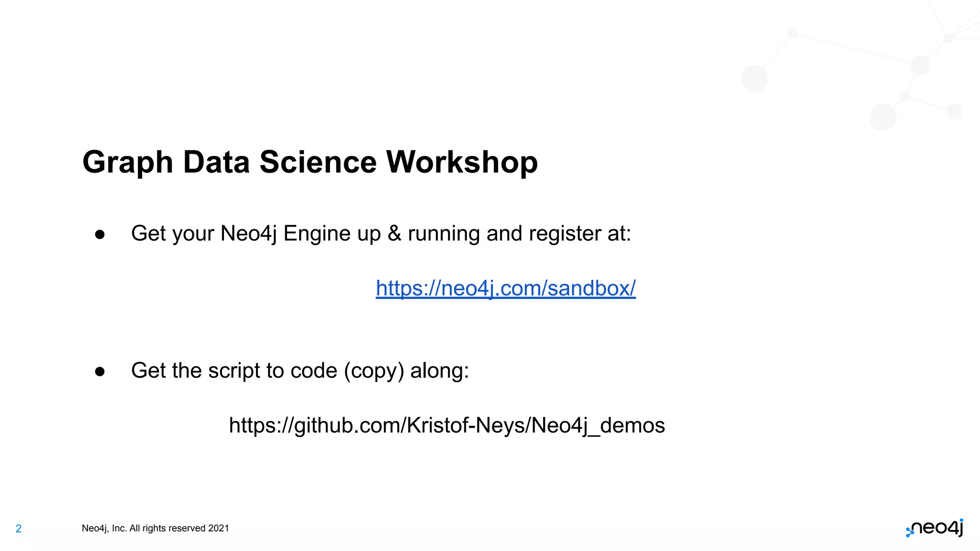
Task: Click the neo4j logo icon
Action: click(935, 528)
